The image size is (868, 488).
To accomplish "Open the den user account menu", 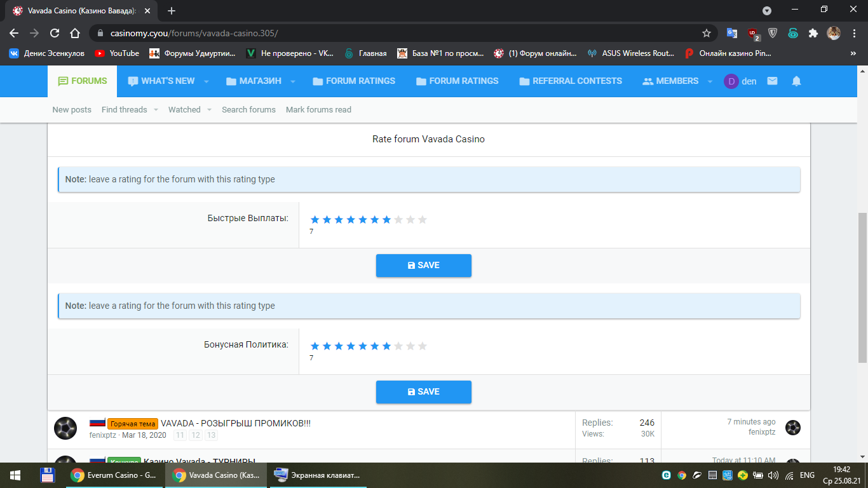I will coord(740,81).
